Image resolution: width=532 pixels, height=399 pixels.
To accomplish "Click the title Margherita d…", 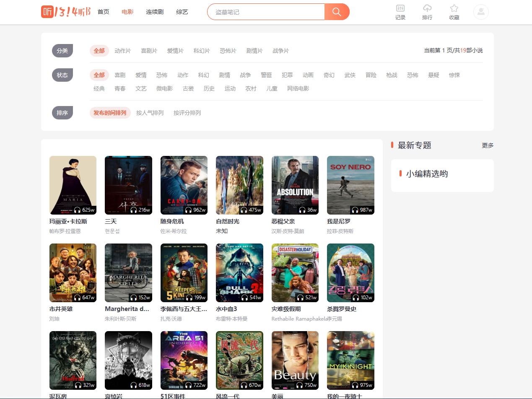I will tap(127, 309).
